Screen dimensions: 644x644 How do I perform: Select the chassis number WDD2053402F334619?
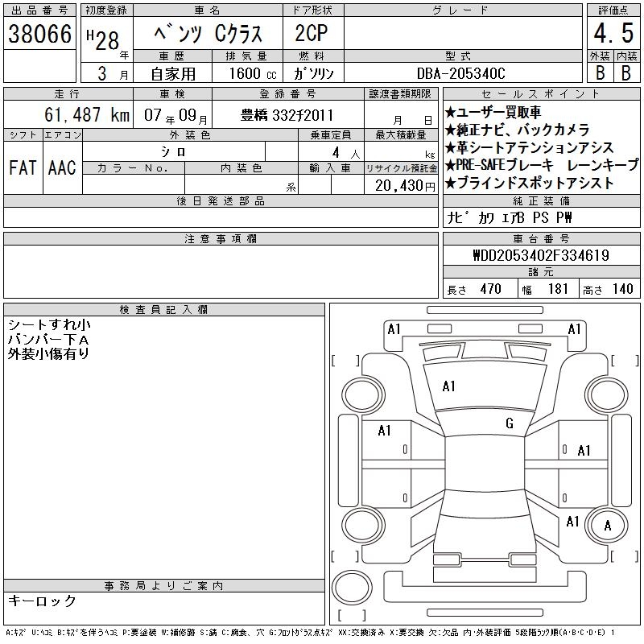(540, 256)
